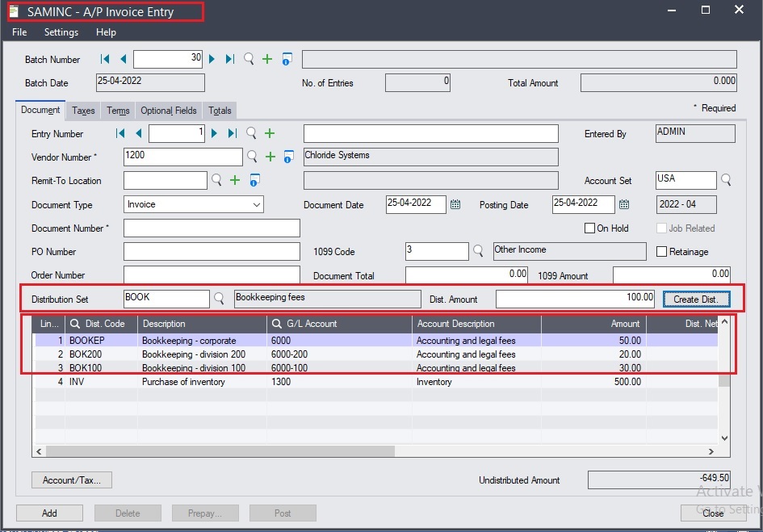The width and height of the screenshot is (763, 532).
Task: Switch to the Taxes tab
Action: 83,111
